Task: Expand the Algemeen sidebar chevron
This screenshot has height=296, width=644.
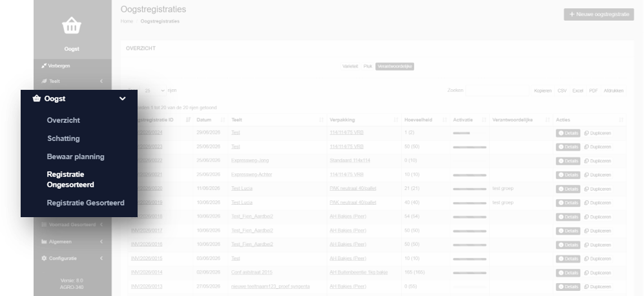Action: 101,242
